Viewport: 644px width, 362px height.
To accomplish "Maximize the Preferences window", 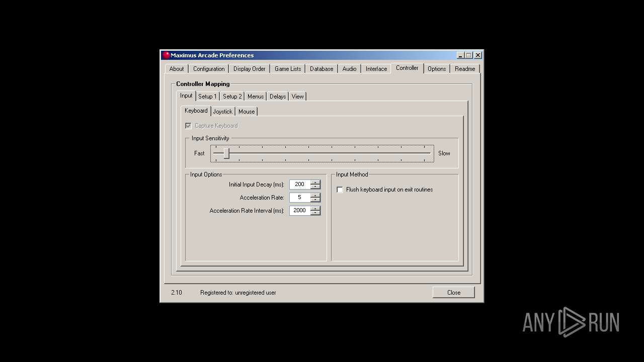I will 469,55.
